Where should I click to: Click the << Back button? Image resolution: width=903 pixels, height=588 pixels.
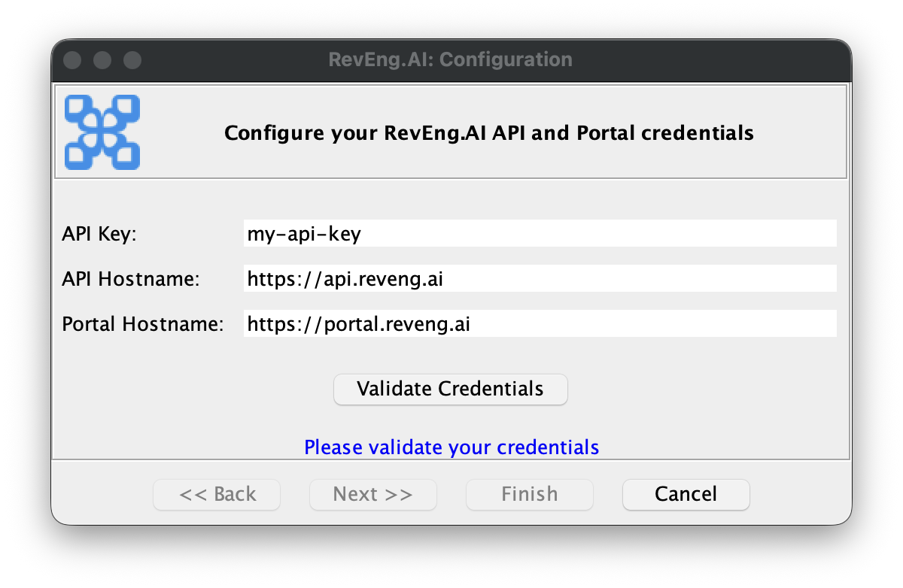click(x=217, y=494)
